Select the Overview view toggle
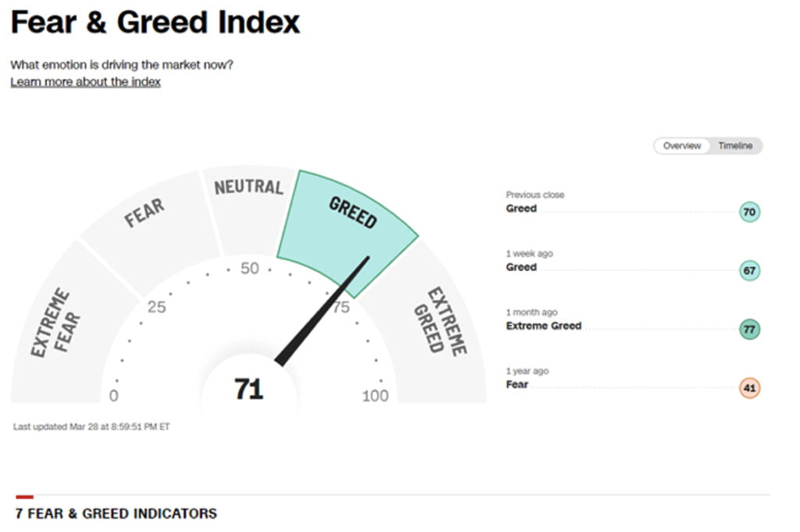800x532 pixels. tap(682, 146)
